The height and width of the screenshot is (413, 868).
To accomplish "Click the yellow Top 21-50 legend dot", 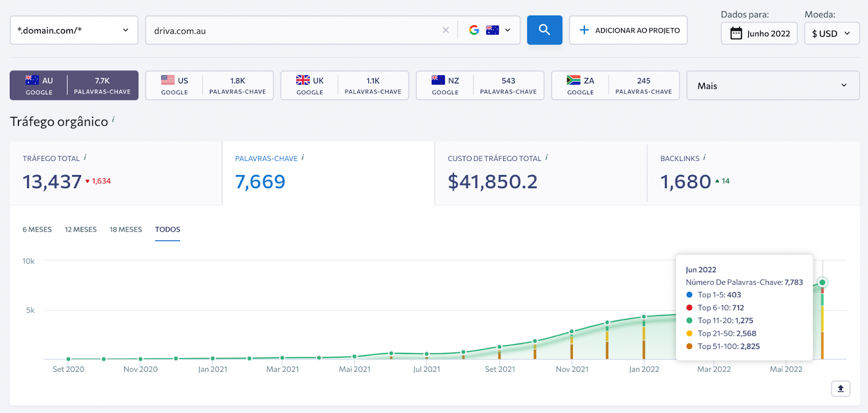I will click(690, 333).
